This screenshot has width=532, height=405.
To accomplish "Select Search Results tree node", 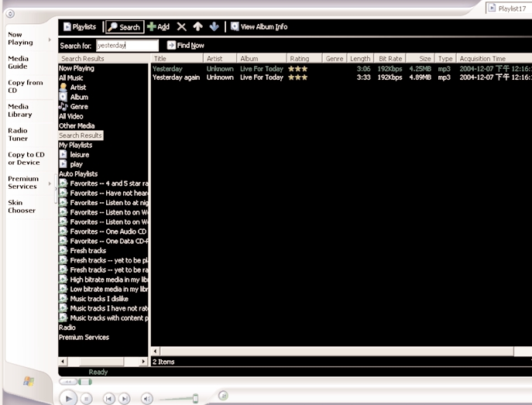I will click(x=81, y=136).
